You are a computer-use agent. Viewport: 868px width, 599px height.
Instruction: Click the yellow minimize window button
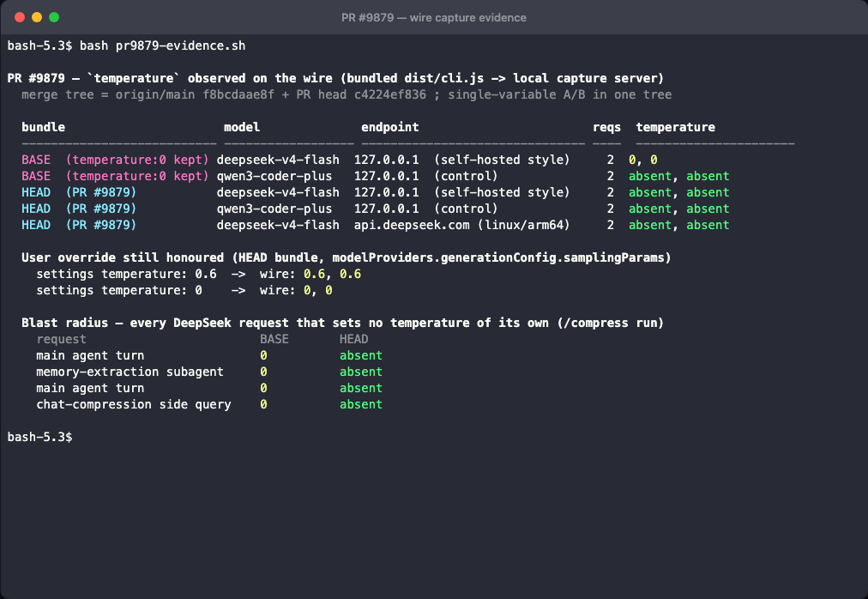point(37,17)
